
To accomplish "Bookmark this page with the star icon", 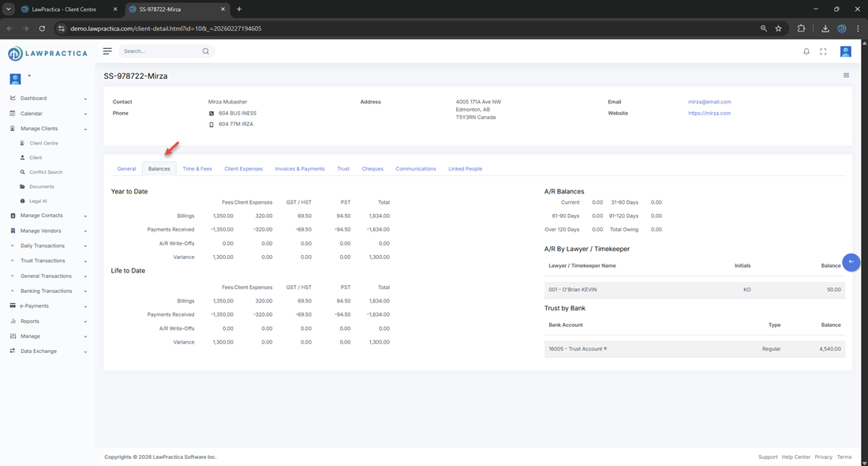I will point(778,28).
